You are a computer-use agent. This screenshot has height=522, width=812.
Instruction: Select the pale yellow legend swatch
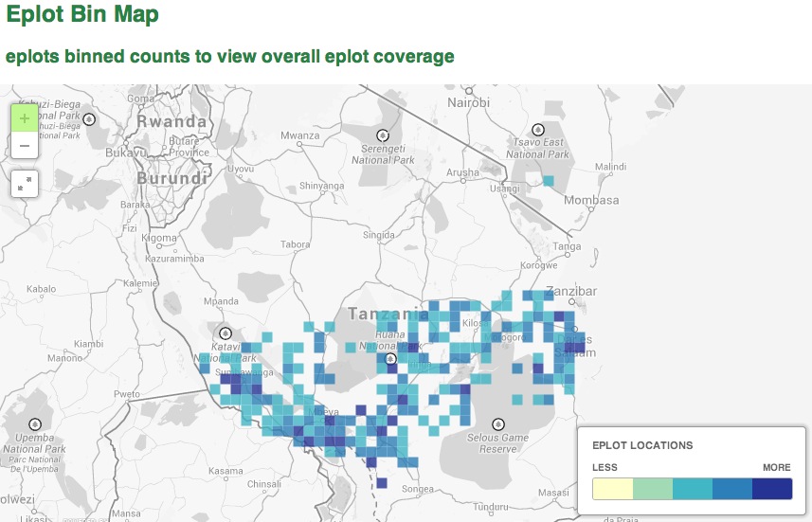613,489
